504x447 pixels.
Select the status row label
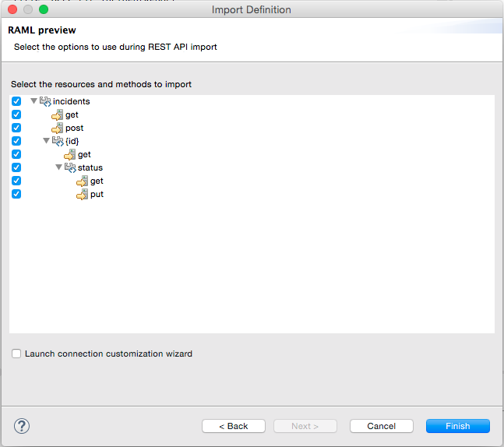point(90,167)
